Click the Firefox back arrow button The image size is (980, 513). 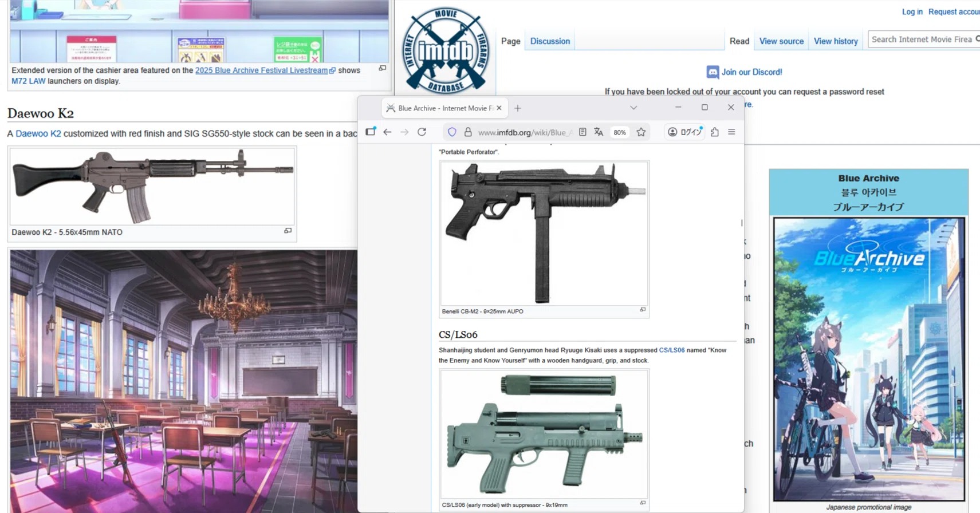tap(387, 132)
